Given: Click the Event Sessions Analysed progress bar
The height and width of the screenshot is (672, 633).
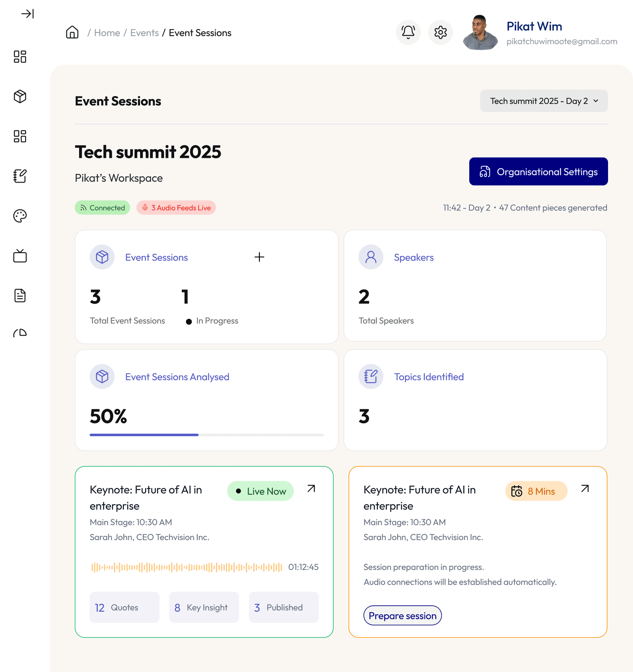Looking at the screenshot, I should pos(206,435).
